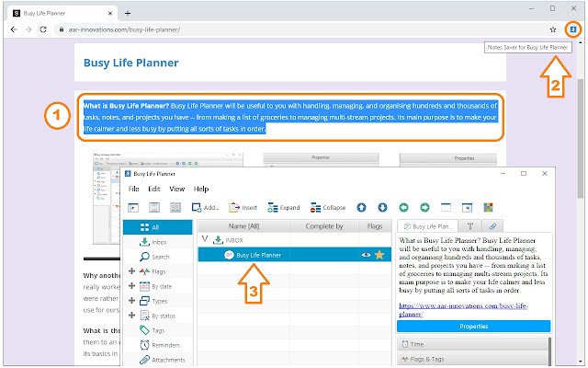Click the first layout view toolbar icon
The width and height of the screenshot is (588, 368).
coord(133,207)
